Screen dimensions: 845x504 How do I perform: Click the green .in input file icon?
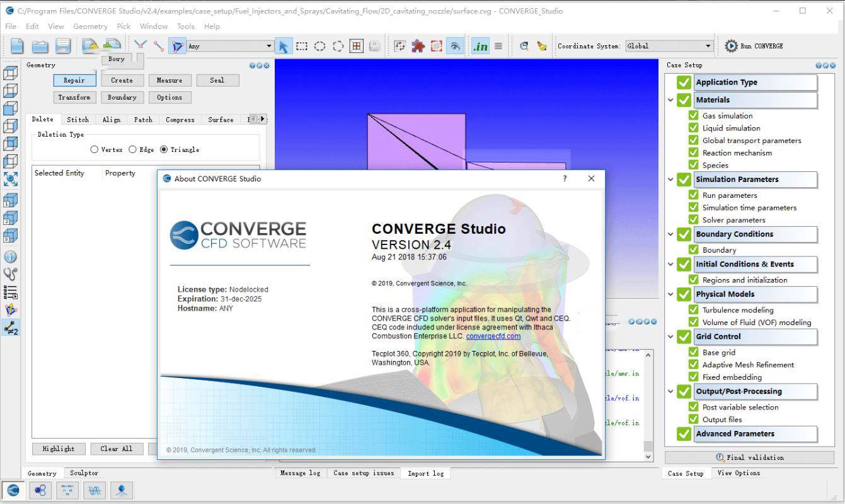click(x=480, y=46)
